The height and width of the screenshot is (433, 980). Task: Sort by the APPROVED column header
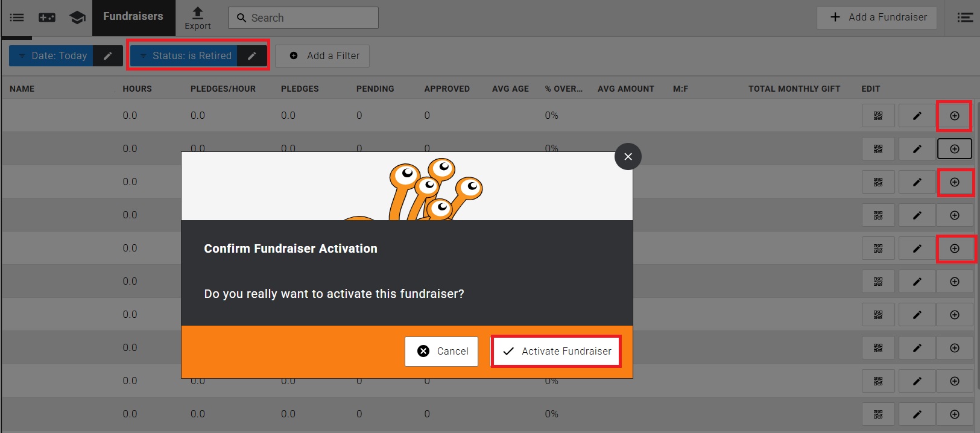coord(447,89)
